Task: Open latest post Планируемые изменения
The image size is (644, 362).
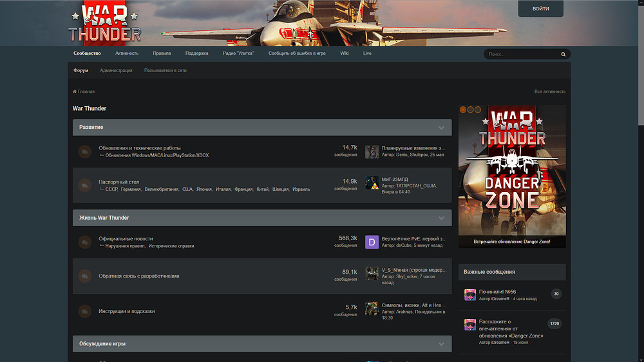Action: (413, 148)
